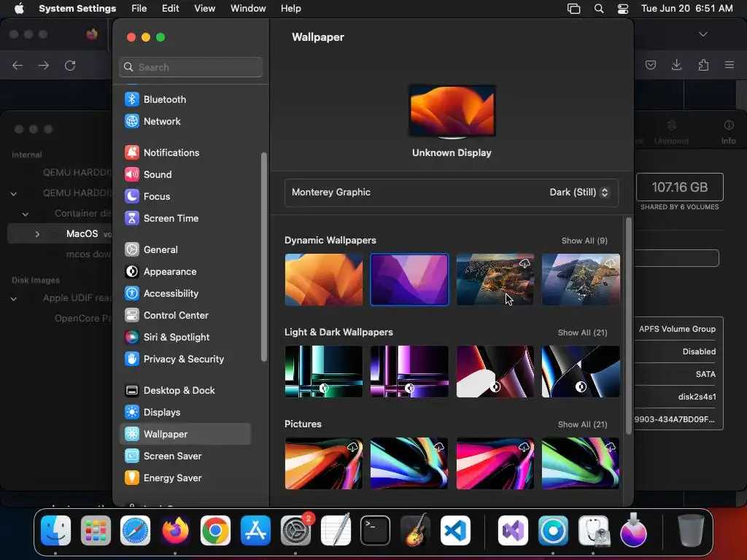Open the Trash in the Dock

point(691,531)
